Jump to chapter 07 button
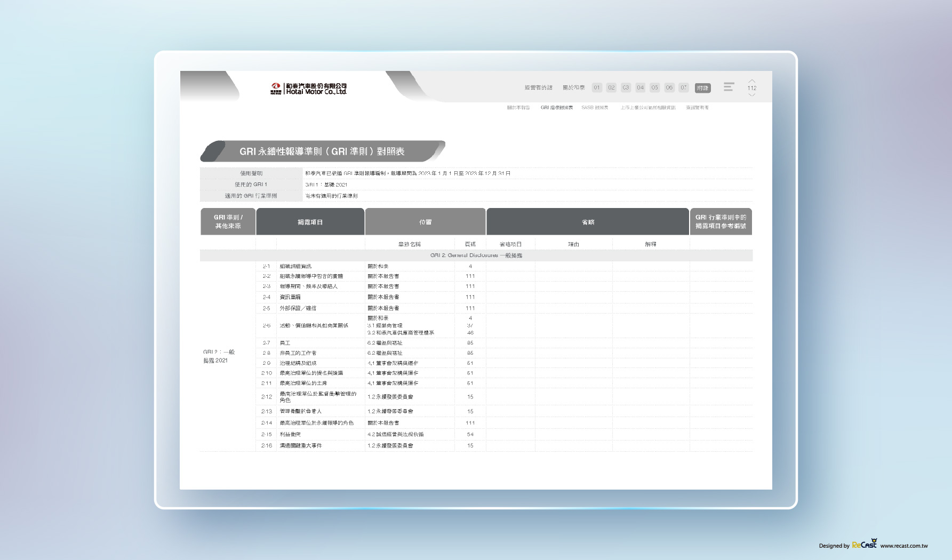 click(683, 87)
